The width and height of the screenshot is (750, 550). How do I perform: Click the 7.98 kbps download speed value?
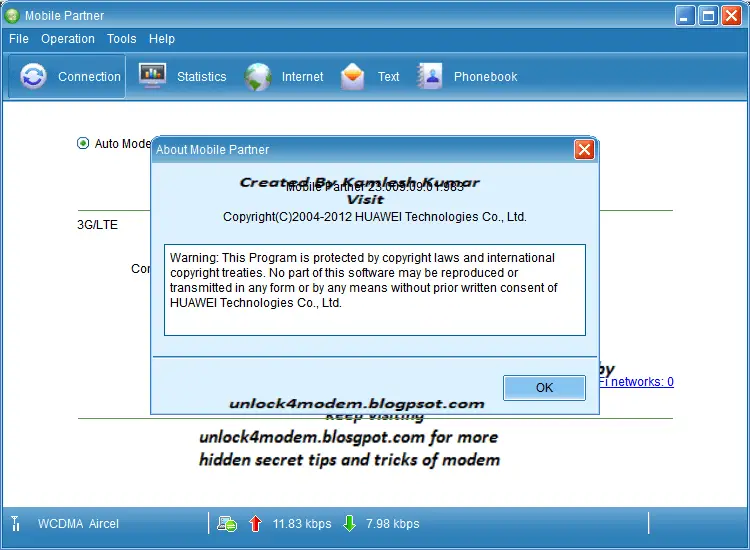[392, 524]
